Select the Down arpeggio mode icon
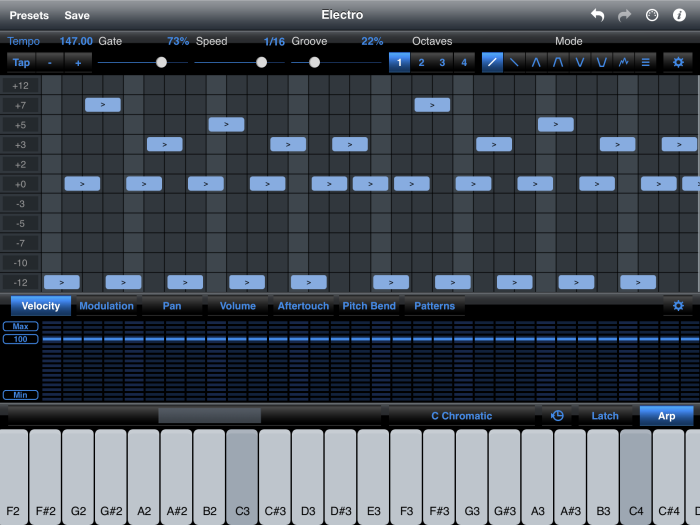The image size is (700, 525). click(x=514, y=62)
